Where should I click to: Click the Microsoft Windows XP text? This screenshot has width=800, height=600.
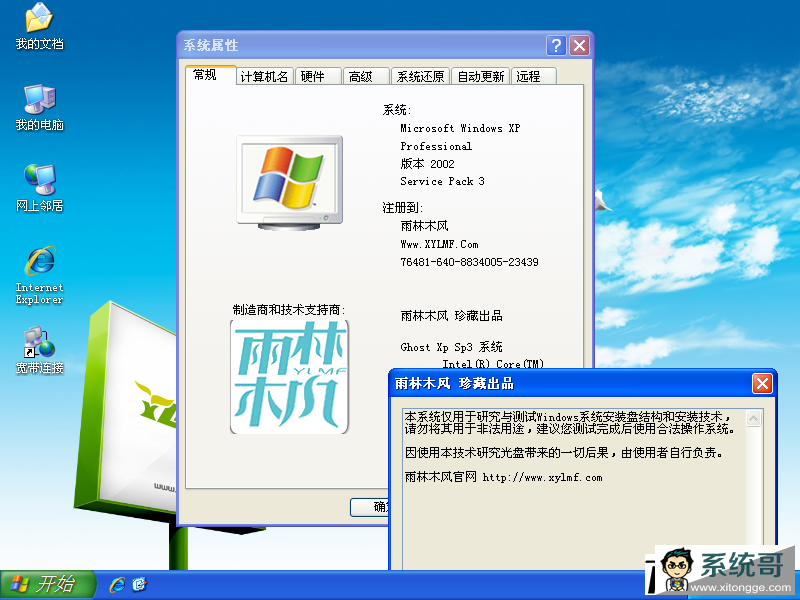pos(460,128)
